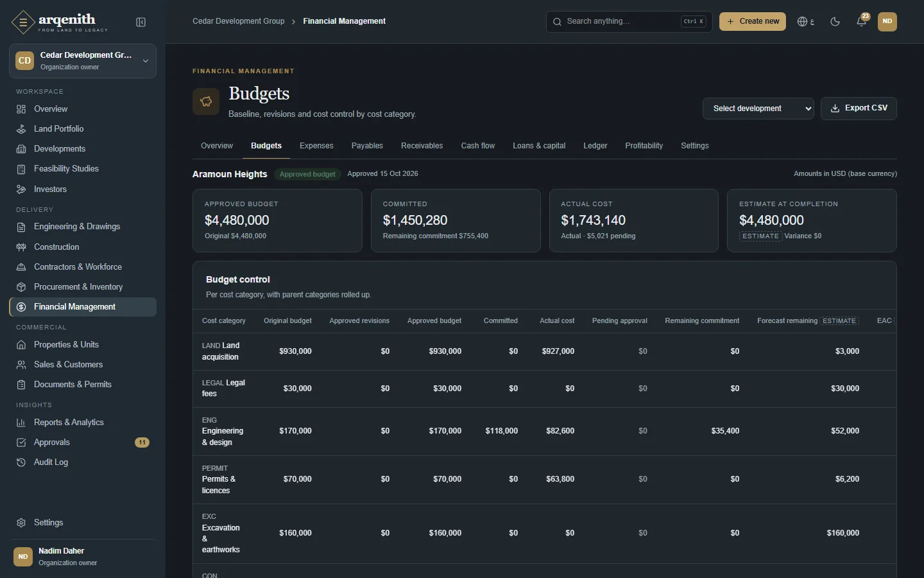Image resolution: width=924 pixels, height=578 pixels.
Task: Open Sales & Customers icon
Action: [21, 365]
